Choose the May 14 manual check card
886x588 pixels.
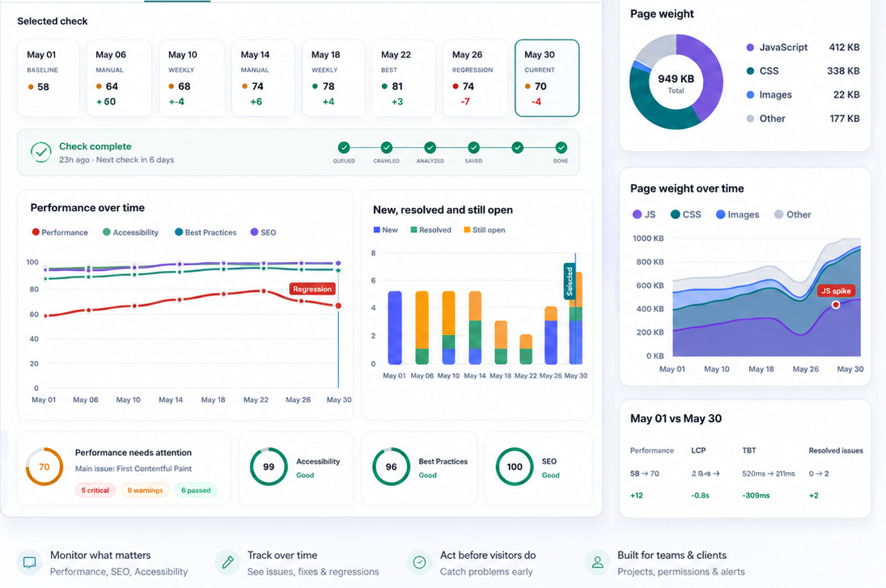pos(263,78)
